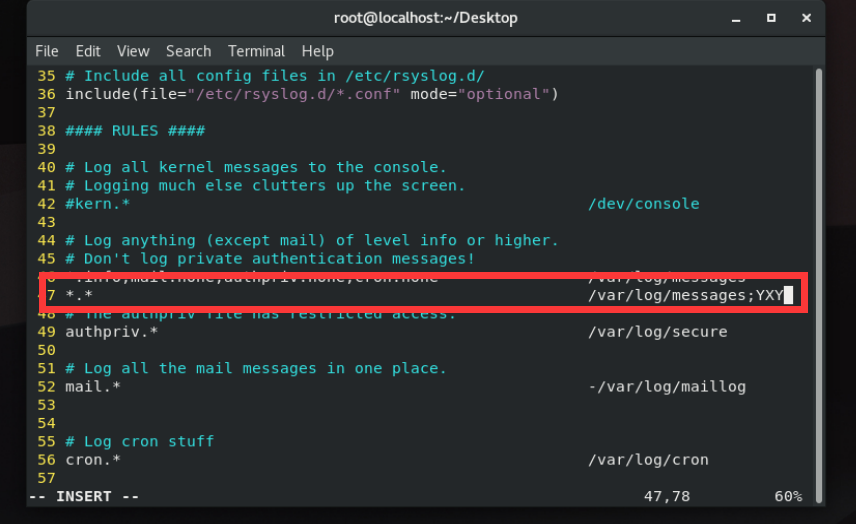Click the '/var/log/cron' path
856x524 pixels.
pos(648,460)
